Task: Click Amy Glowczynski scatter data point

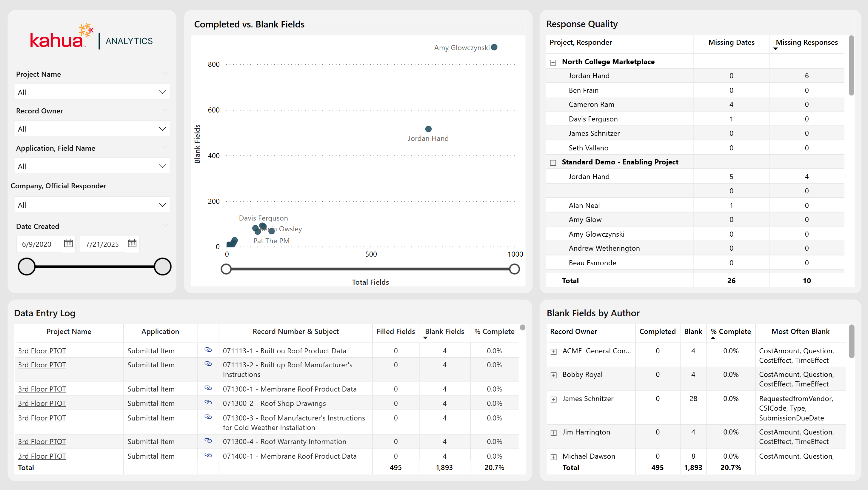Action: point(494,47)
